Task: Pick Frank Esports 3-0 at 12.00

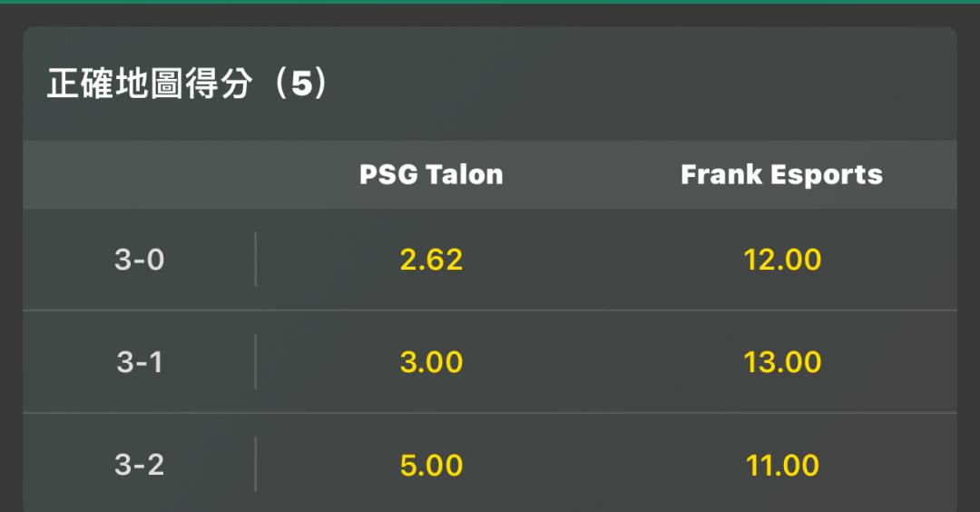Action: (x=782, y=260)
